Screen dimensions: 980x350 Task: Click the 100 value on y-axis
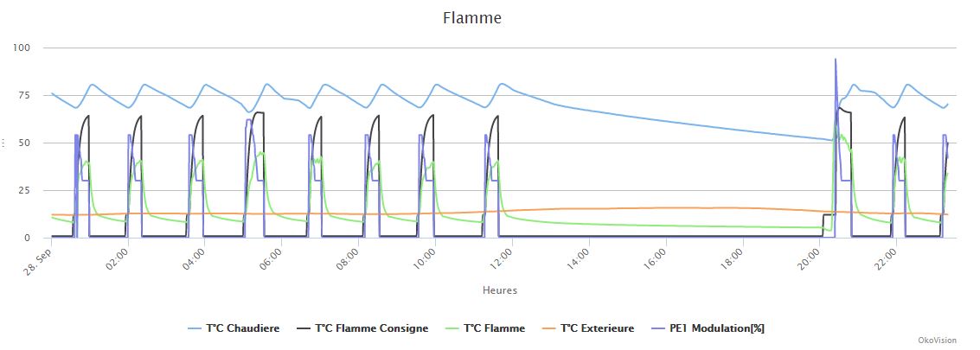(x=22, y=48)
